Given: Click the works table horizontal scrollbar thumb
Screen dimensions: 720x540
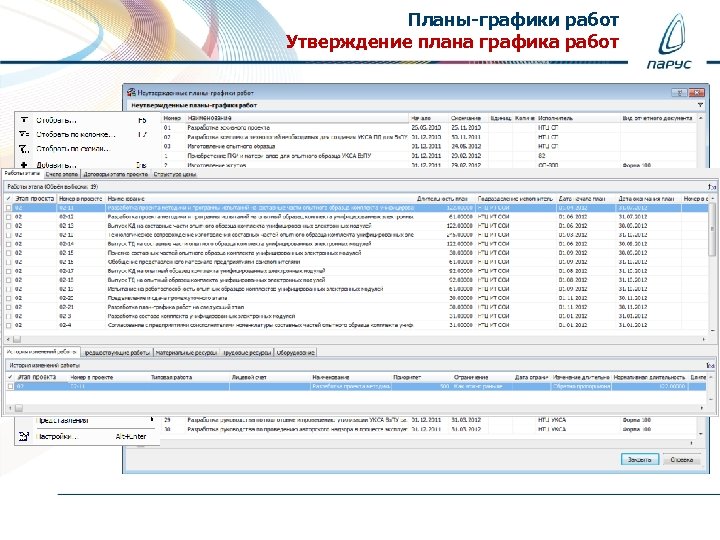Looking at the screenshot, I should (17, 339).
